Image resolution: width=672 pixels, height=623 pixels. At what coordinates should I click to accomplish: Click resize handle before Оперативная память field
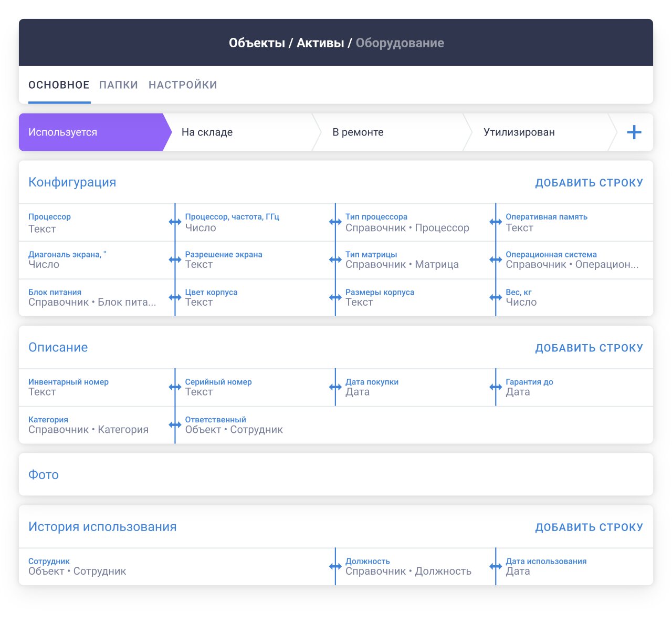point(496,222)
